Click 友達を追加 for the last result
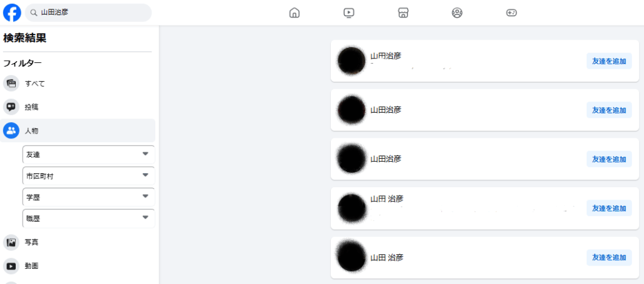Screen dimensions: 644x284 tap(609, 258)
